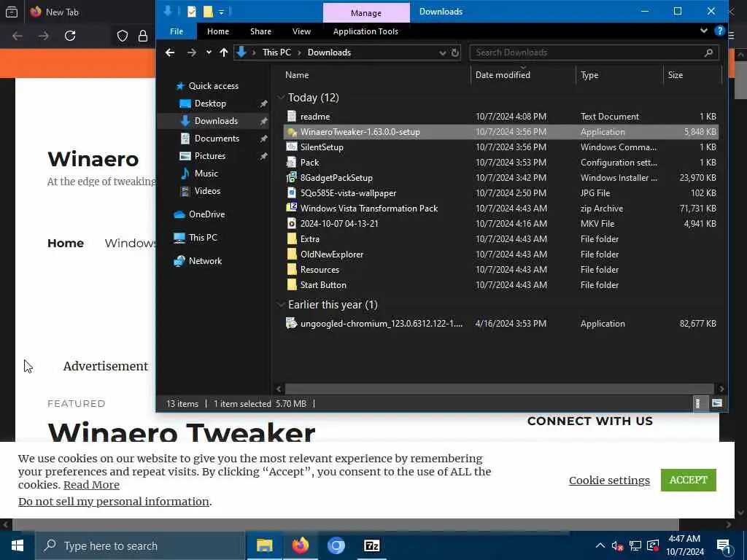Click the Back arrow in File Explorer
Viewport: 747px width, 560px height.
coord(170,52)
